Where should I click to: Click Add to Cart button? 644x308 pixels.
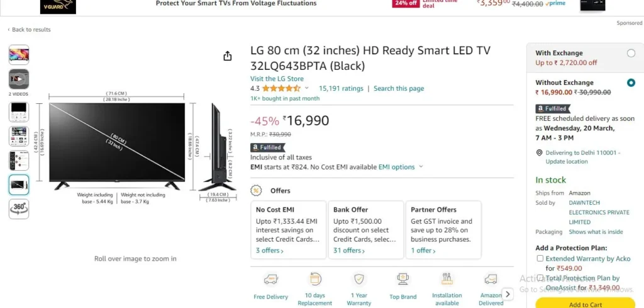[x=586, y=304]
